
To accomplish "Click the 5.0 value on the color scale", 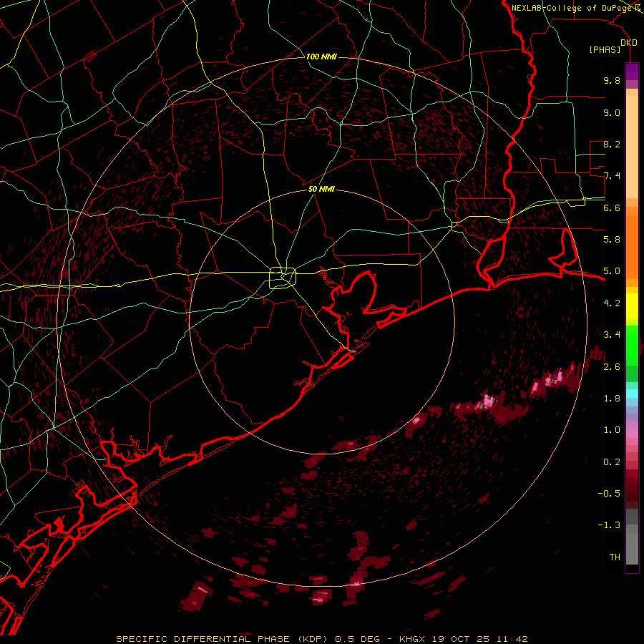I will point(612,271).
